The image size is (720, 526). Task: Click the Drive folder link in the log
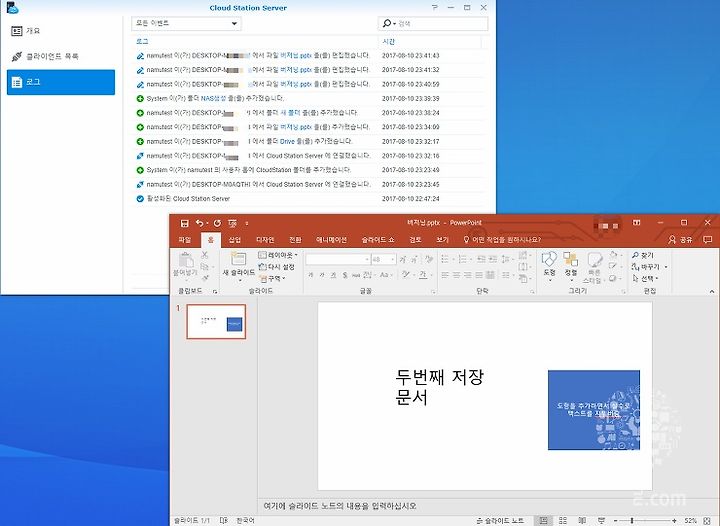pos(287,141)
